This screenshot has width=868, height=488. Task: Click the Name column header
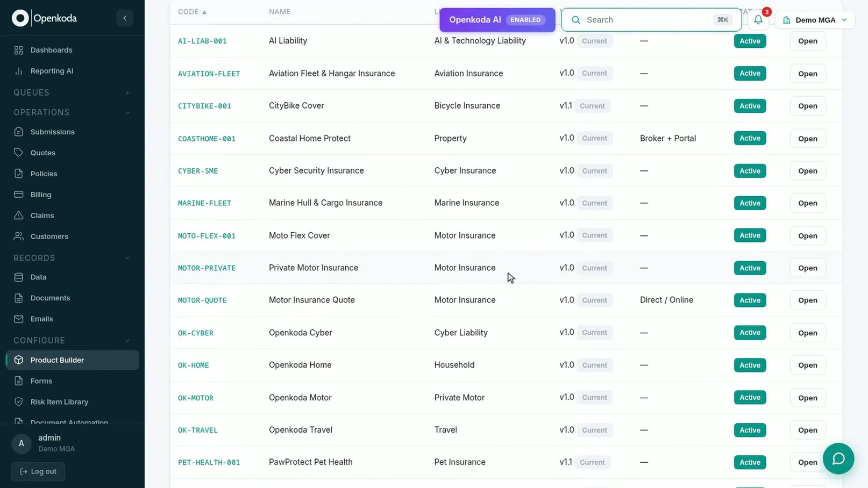[280, 12]
